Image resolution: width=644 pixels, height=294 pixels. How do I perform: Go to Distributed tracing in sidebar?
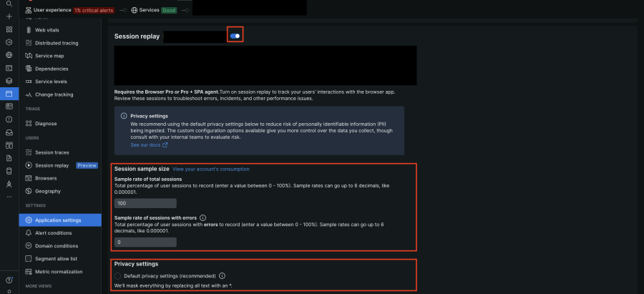(x=57, y=43)
